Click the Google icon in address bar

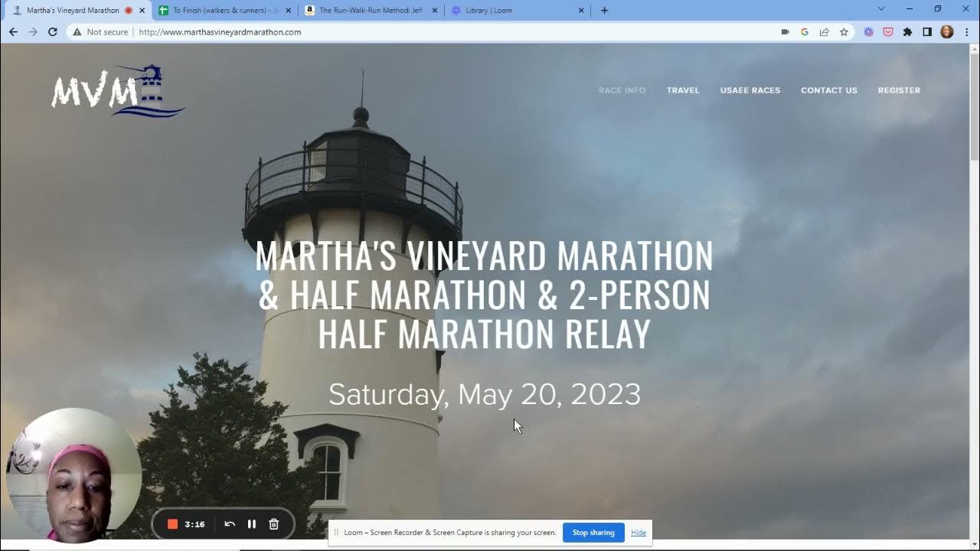[805, 32]
